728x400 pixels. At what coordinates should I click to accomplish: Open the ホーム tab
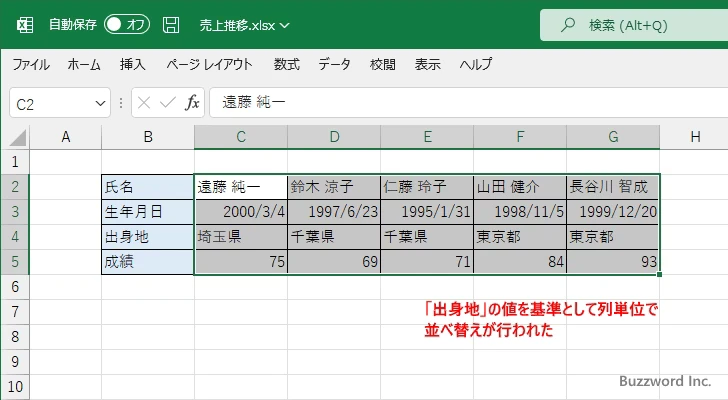click(x=84, y=64)
